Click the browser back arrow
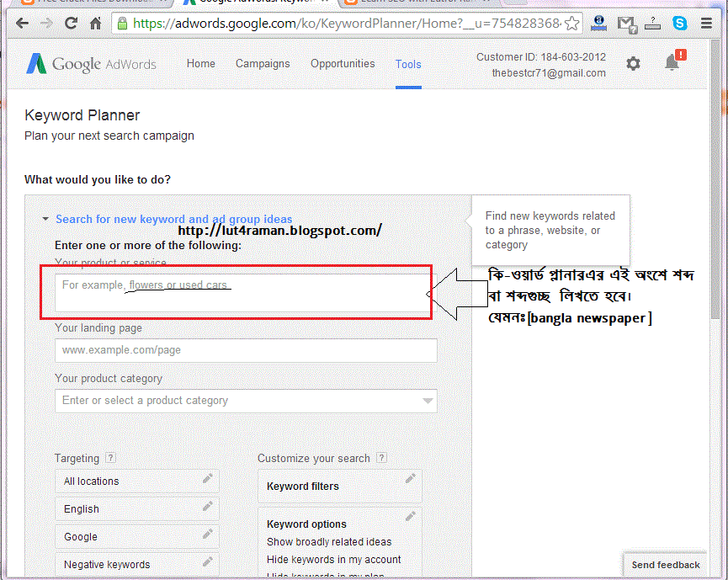 click(x=22, y=23)
